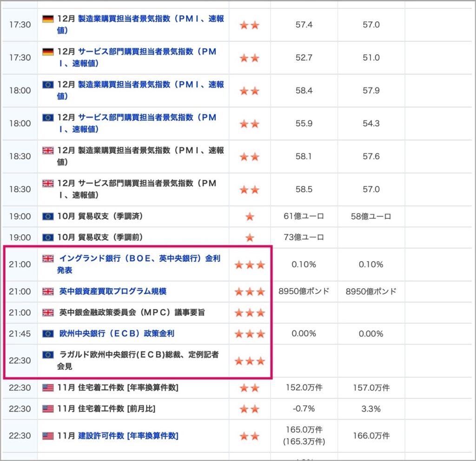The height and width of the screenshot is (461, 476).
Task: Click German flag beside 17:30 製造業購買担当者景気指数
Action: pyautogui.click(x=48, y=19)
